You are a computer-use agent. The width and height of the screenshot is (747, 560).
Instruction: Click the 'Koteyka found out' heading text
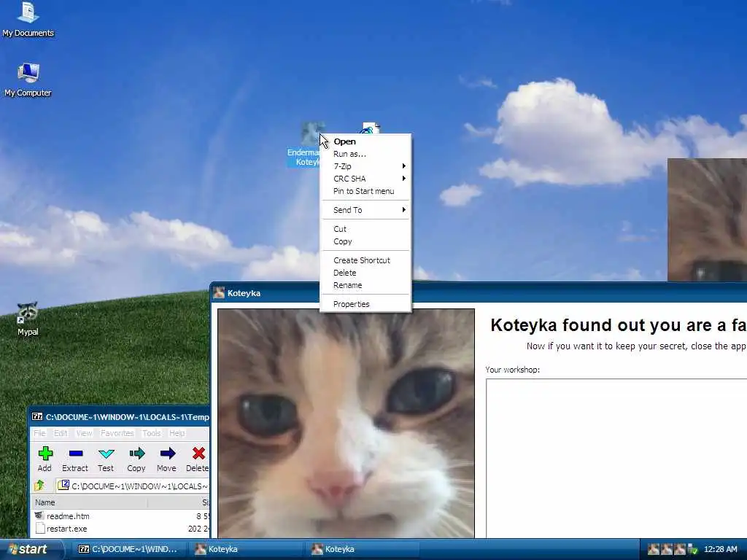619,324
